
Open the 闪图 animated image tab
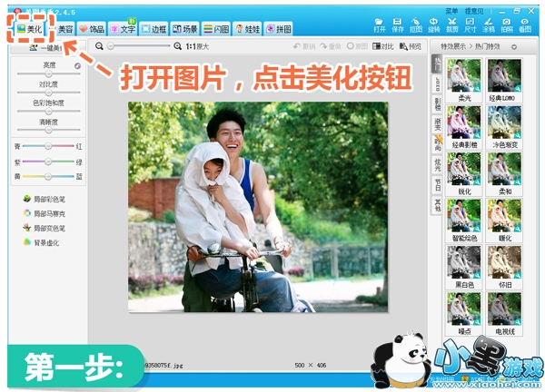point(216,29)
